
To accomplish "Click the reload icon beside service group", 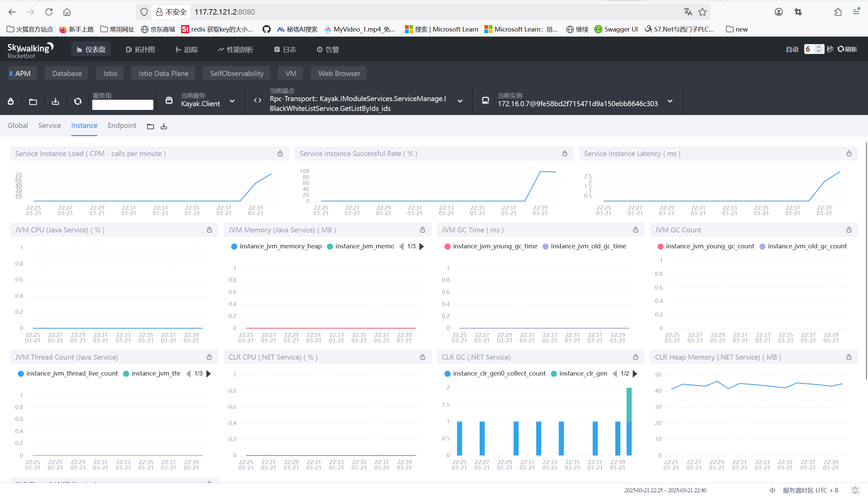I will (x=78, y=101).
